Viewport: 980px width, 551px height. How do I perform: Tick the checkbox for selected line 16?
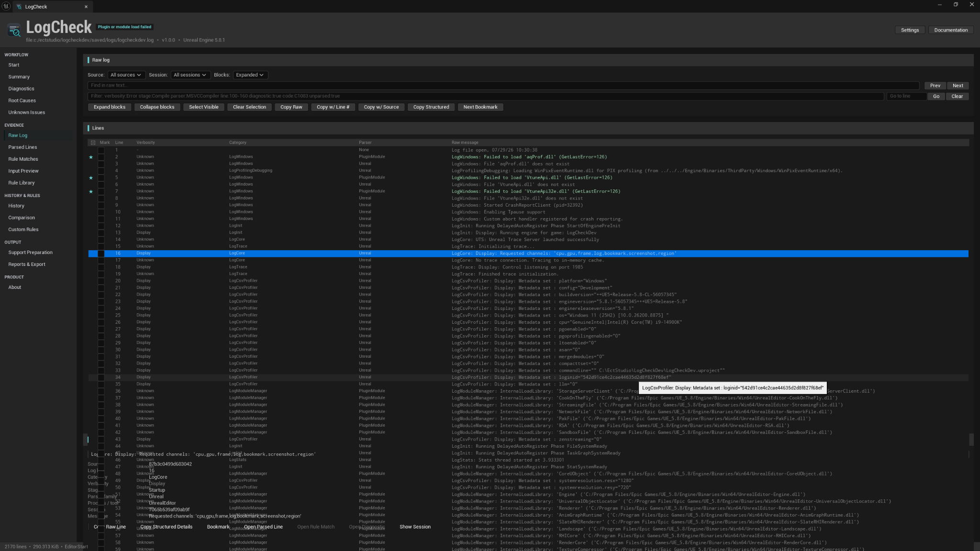point(101,253)
